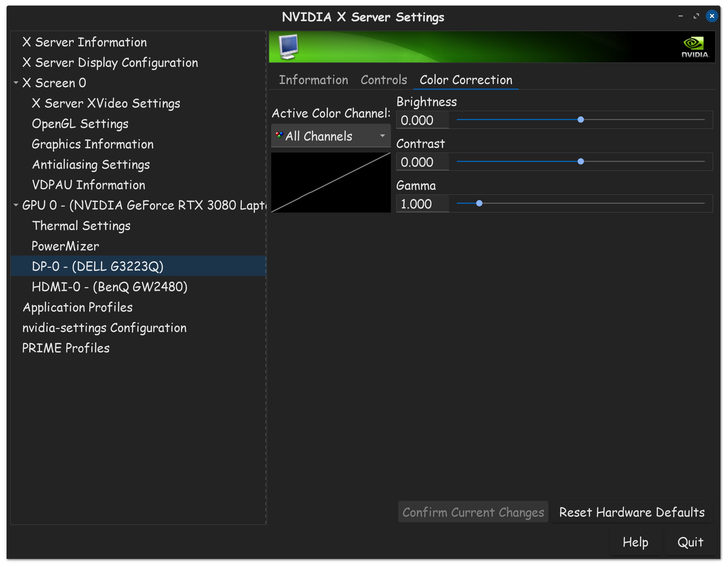The height and width of the screenshot is (567, 728).
Task: Click Reset Hardware Defaults button
Action: click(x=632, y=512)
